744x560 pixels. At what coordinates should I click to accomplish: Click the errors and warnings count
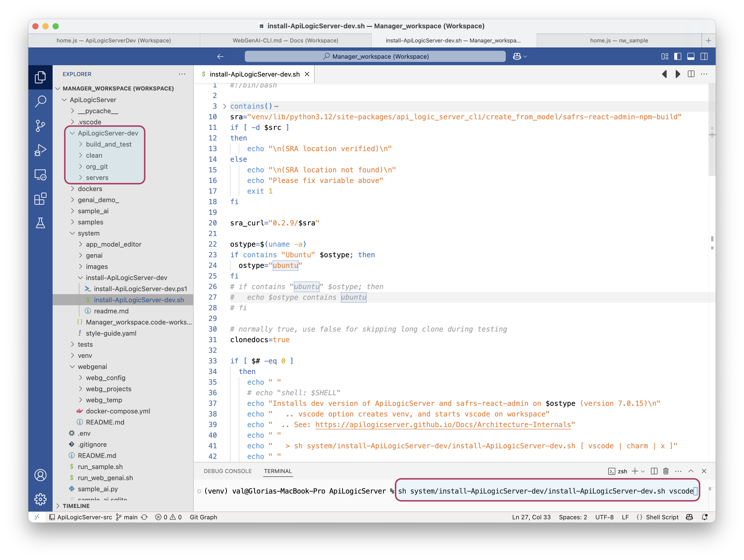click(x=168, y=517)
